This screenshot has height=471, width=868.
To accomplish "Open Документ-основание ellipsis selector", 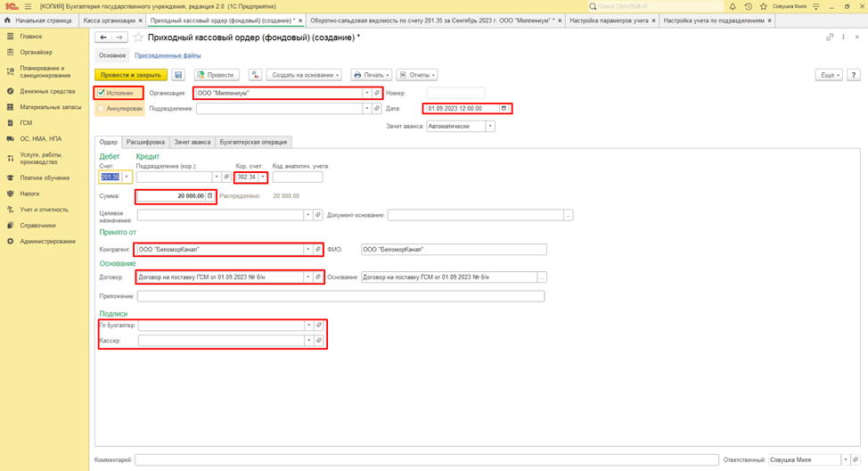I will [569, 215].
